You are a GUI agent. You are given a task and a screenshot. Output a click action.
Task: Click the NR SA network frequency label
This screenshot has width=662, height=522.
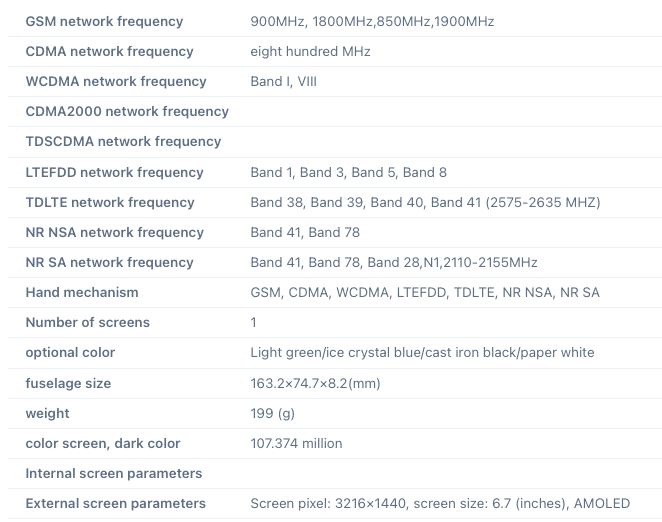point(109,262)
